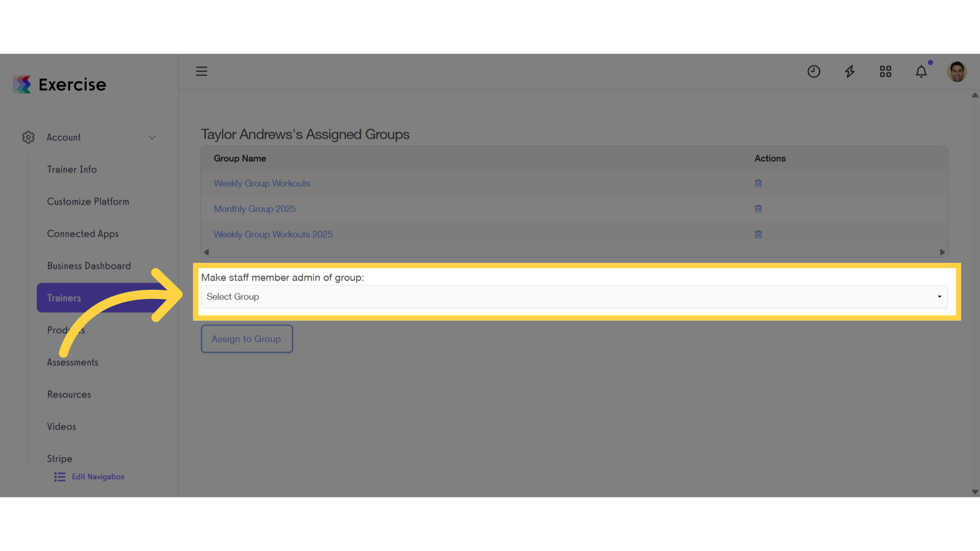Open the Weekly Group Workouts 2025 link
Image resolution: width=980 pixels, height=551 pixels.
tap(273, 234)
